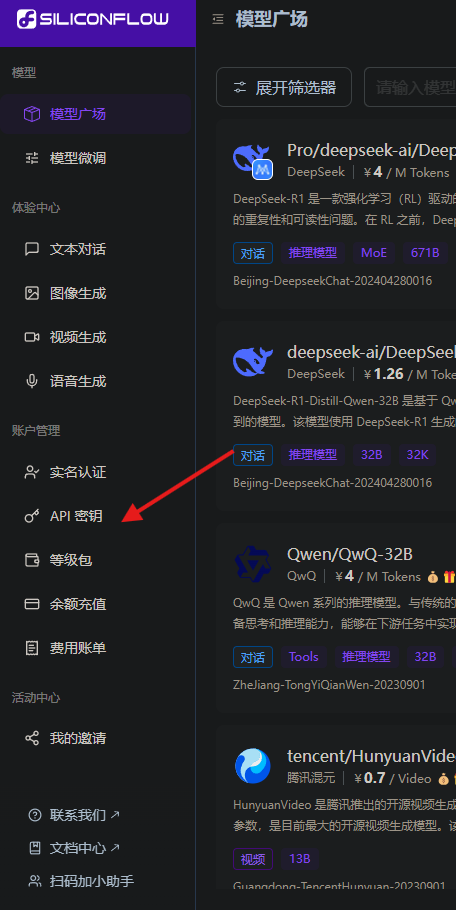Expand the filter panel with 展开筛选器

pyautogui.click(x=284, y=87)
